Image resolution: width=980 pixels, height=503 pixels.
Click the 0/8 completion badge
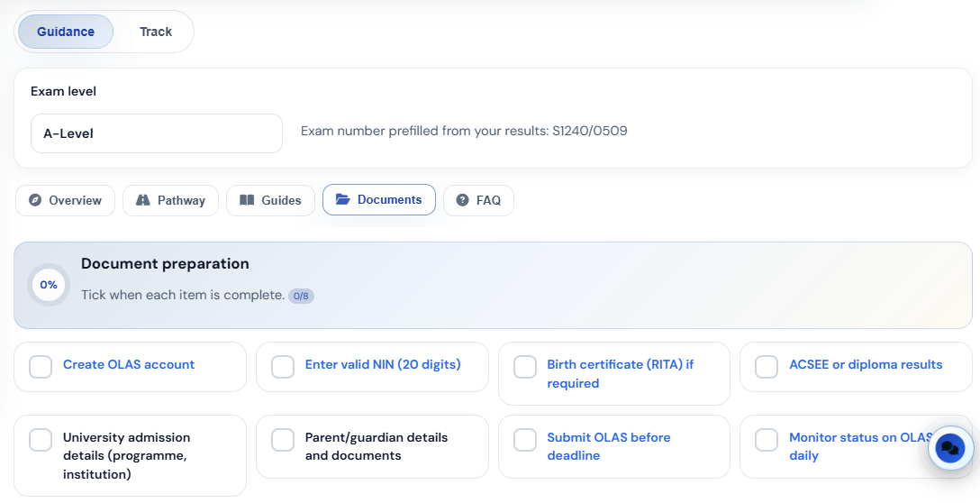click(301, 296)
